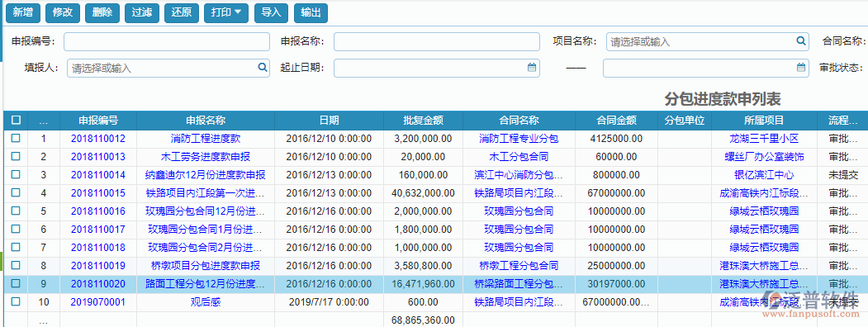The height and width of the screenshot is (327, 868).
Task: Click the 删除 button
Action: 102,12
